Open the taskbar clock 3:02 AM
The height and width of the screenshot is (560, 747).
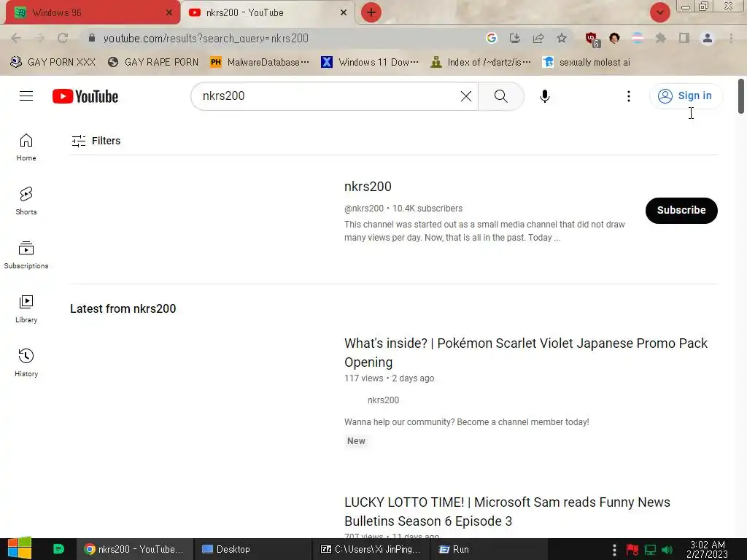(707, 550)
